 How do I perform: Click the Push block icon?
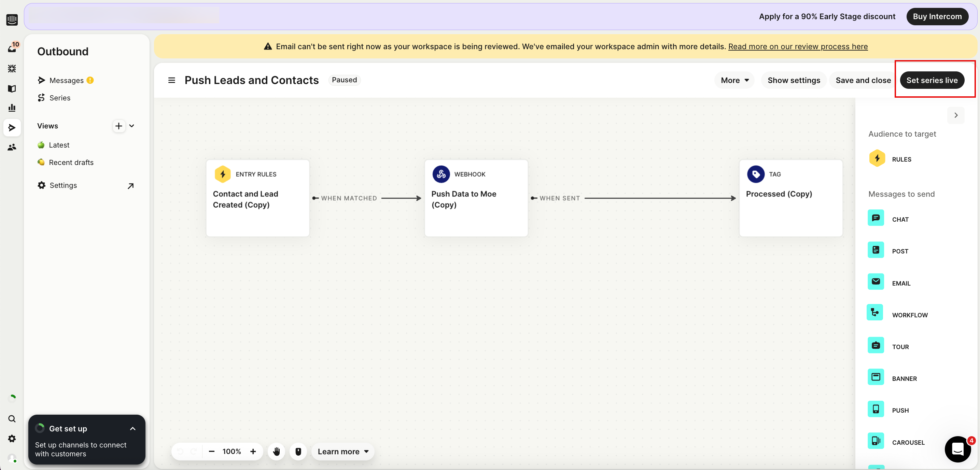click(876, 409)
